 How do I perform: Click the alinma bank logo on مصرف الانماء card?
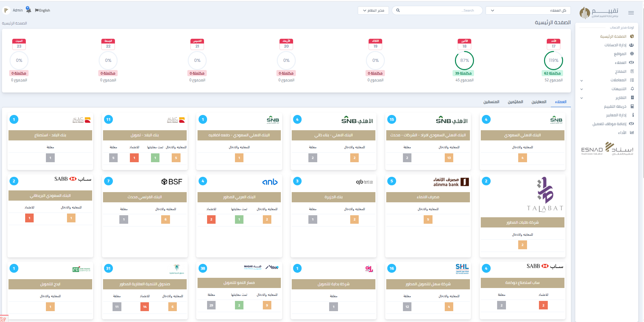(451, 182)
